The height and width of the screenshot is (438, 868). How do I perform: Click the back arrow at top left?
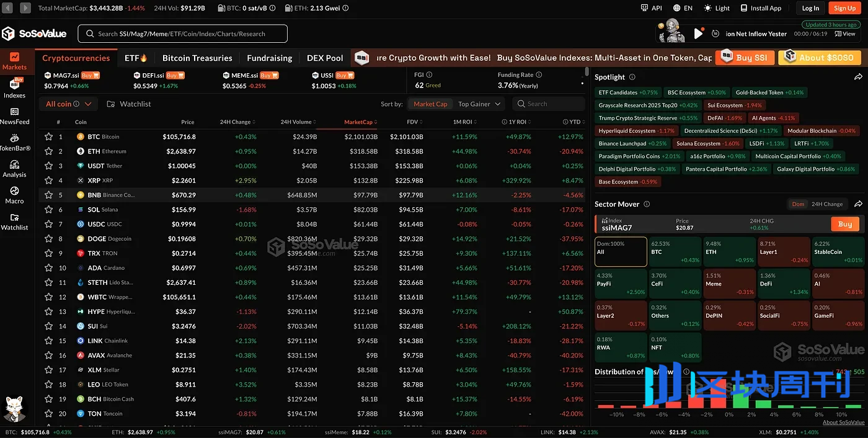(8, 8)
